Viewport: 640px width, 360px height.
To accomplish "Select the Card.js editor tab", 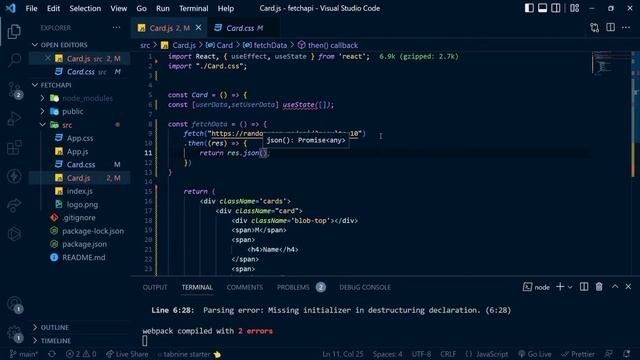I will click(x=169, y=28).
